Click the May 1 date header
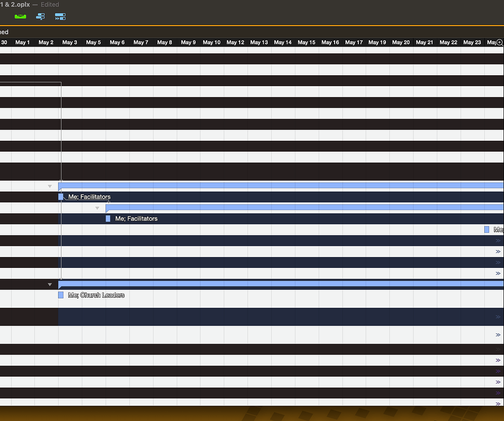The image size is (504, 421). point(23,42)
